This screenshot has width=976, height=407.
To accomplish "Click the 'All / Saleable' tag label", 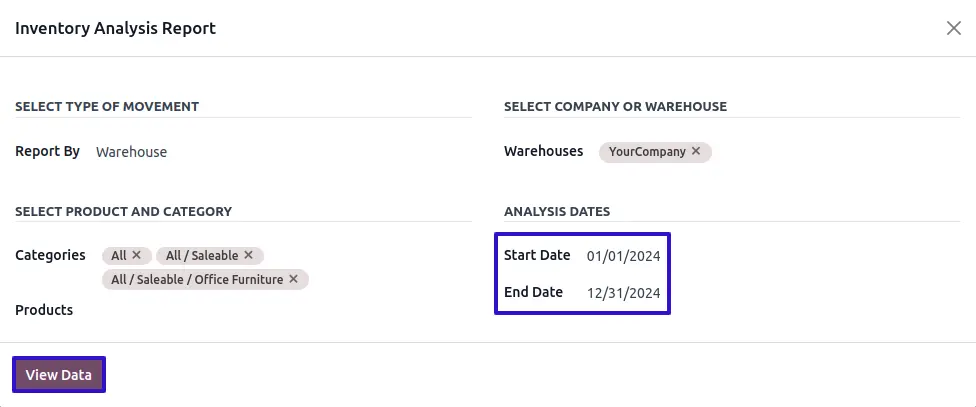I will click(202, 256).
